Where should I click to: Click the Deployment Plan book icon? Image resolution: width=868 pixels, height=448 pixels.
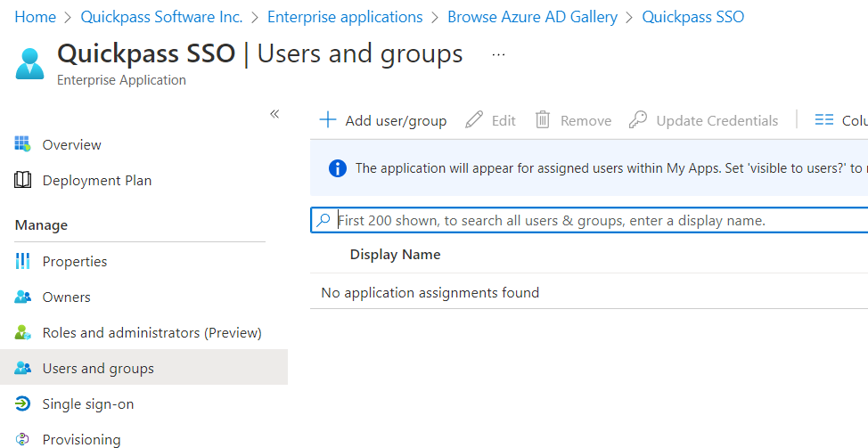(x=22, y=180)
